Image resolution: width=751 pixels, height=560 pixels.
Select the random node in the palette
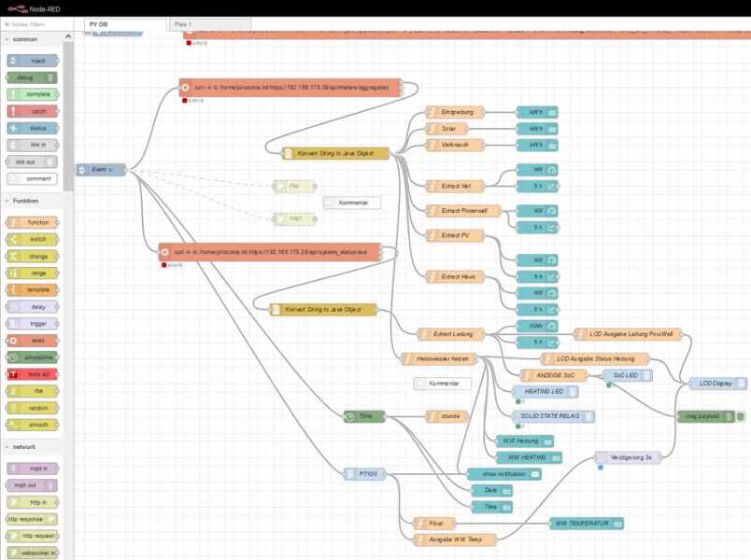32,408
